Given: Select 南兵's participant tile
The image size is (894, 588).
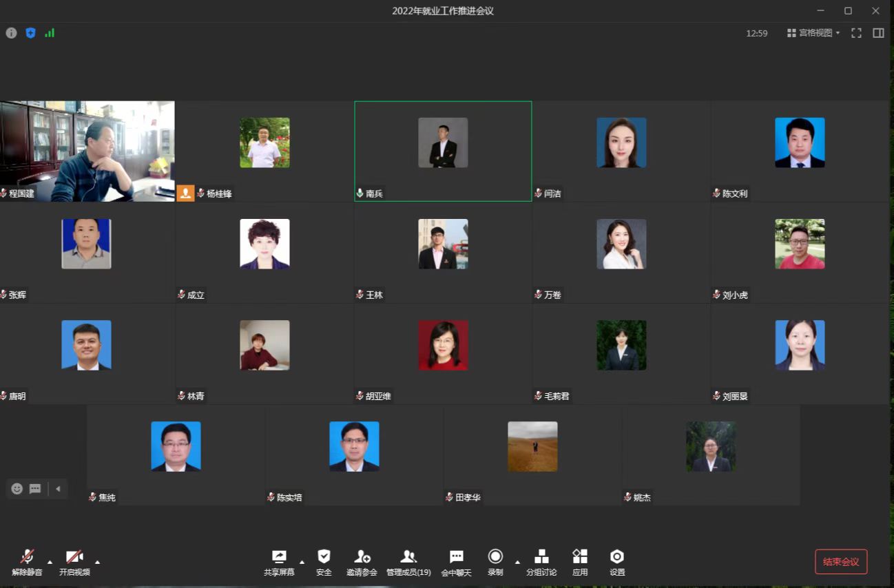Looking at the screenshot, I should point(443,151).
